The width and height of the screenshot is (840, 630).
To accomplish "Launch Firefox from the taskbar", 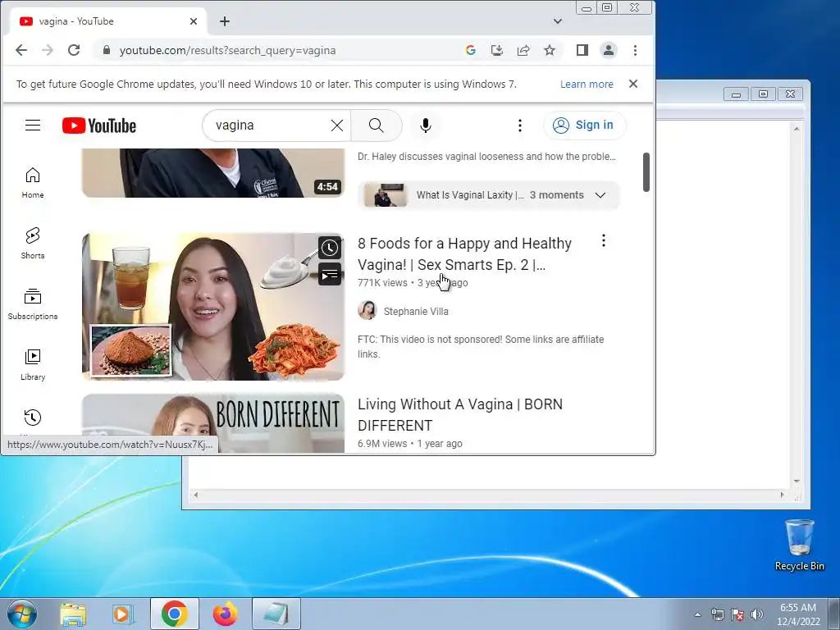I will pyautogui.click(x=226, y=614).
